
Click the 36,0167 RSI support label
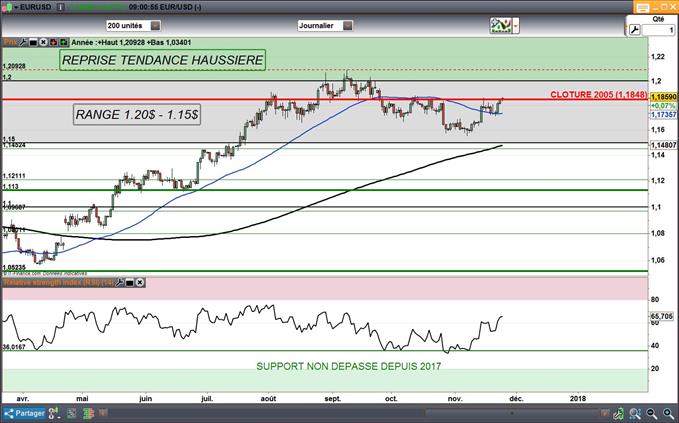(x=14, y=347)
